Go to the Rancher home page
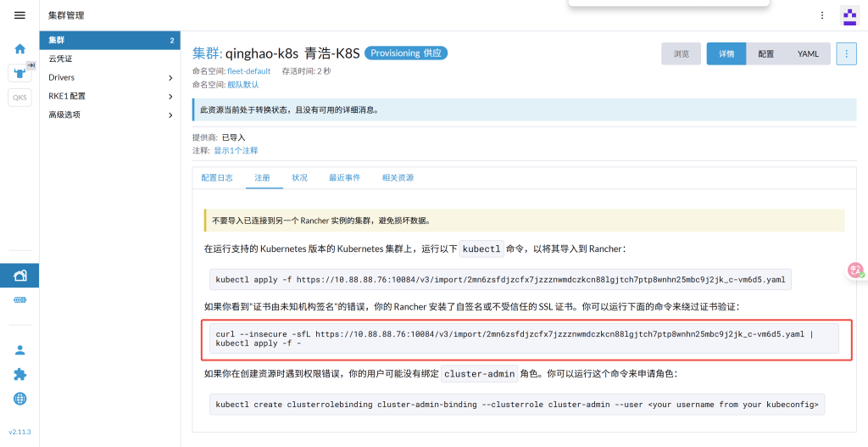 pos(19,48)
